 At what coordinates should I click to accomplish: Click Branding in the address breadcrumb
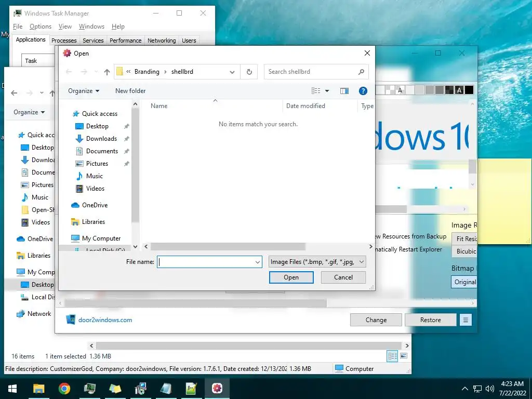(x=147, y=72)
